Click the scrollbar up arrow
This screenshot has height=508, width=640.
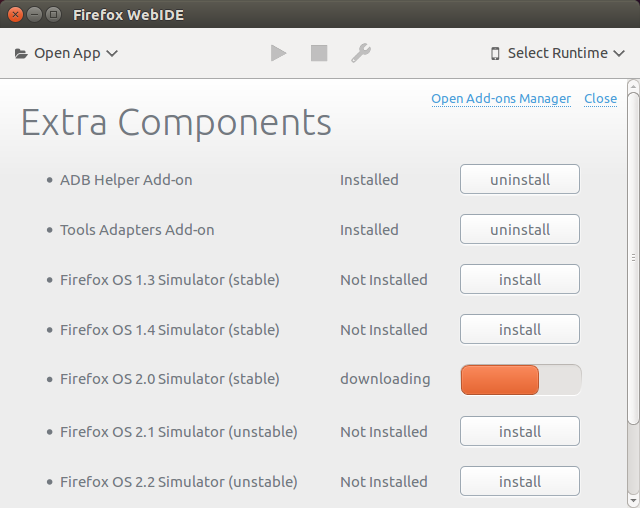(x=633, y=86)
